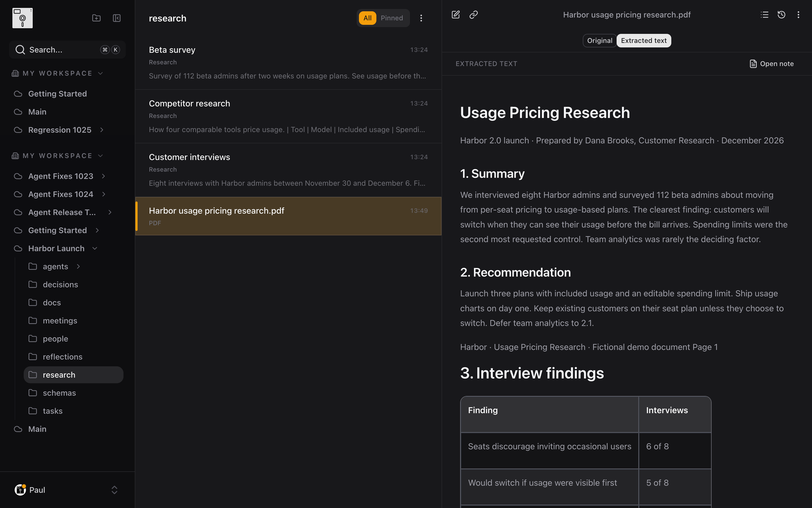Viewport: 812px width, 508px height.
Task: Open the outline list icon
Action: [x=765, y=14]
